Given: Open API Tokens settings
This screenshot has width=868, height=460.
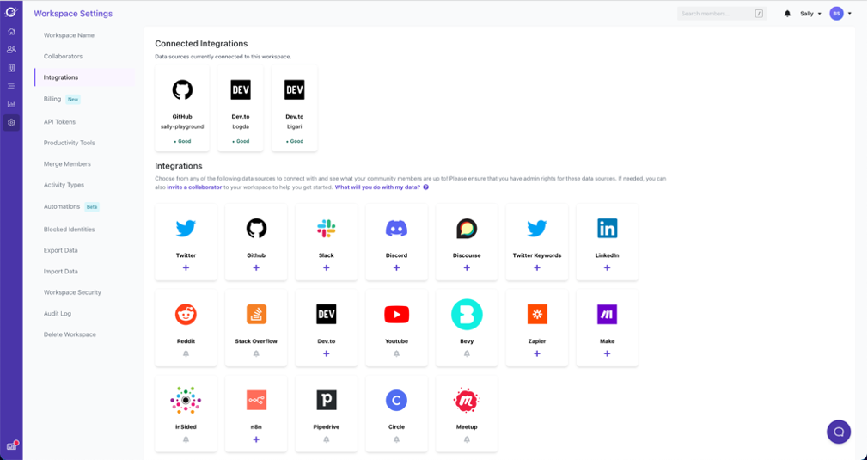Looking at the screenshot, I should pyautogui.click(x=59, y=122).
